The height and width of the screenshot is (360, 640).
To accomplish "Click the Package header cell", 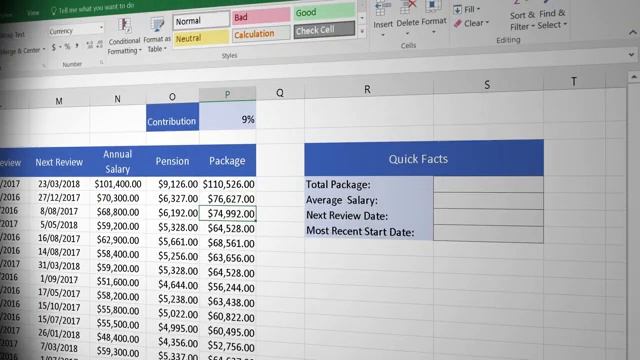I will pos(227,160).
